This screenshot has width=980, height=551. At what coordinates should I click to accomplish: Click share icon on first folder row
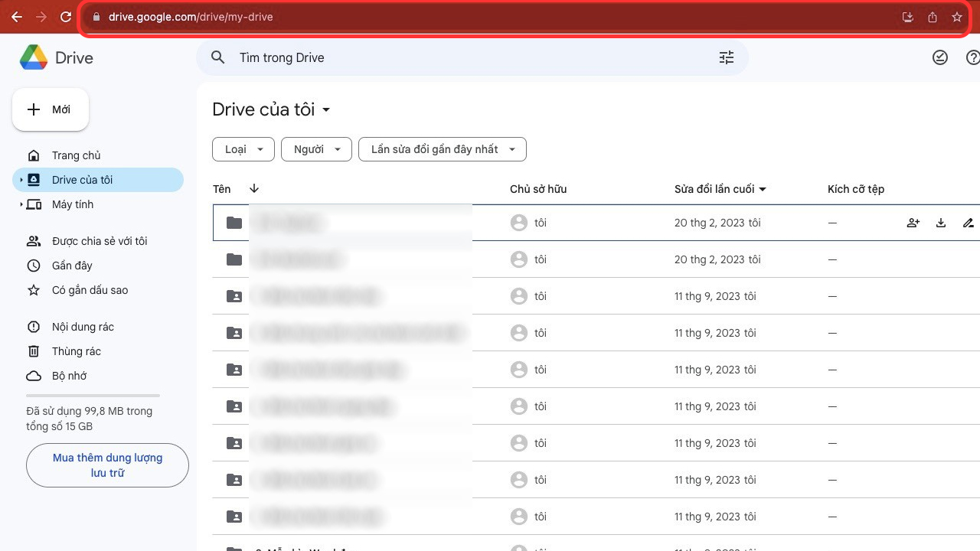click(913, 223)
